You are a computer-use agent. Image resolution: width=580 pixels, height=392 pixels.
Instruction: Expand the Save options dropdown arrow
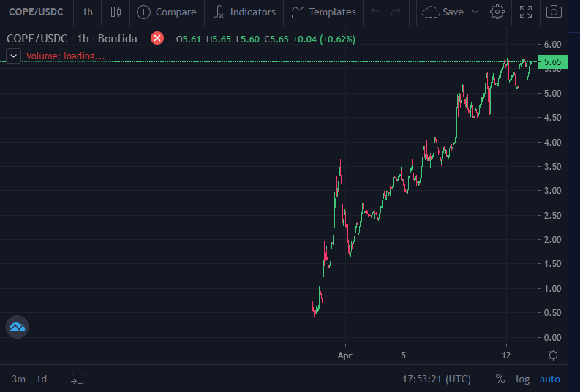(x=475, y=12)
